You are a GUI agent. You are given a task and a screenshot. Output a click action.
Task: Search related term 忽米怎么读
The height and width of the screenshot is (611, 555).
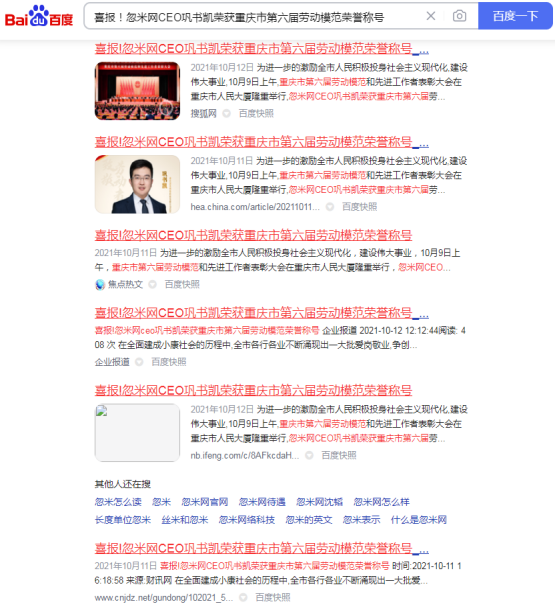tap(118, 502)
